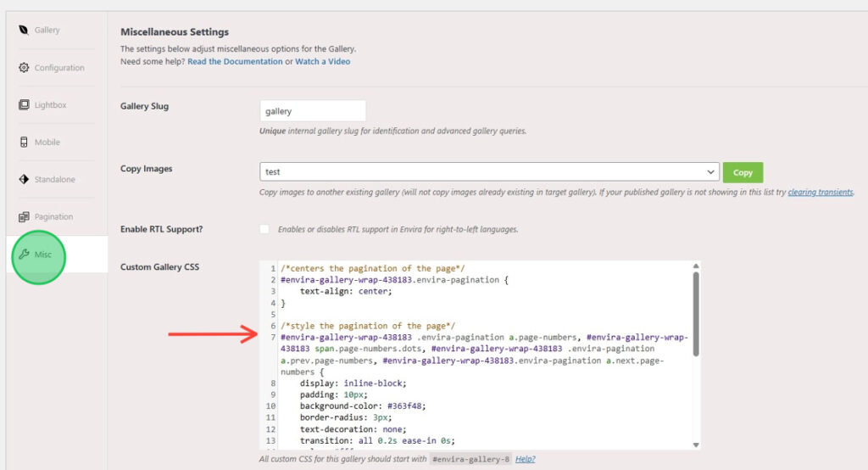Open the Lightbox settings tab
This screenshot has width=868, height=470.
[51, 104]
